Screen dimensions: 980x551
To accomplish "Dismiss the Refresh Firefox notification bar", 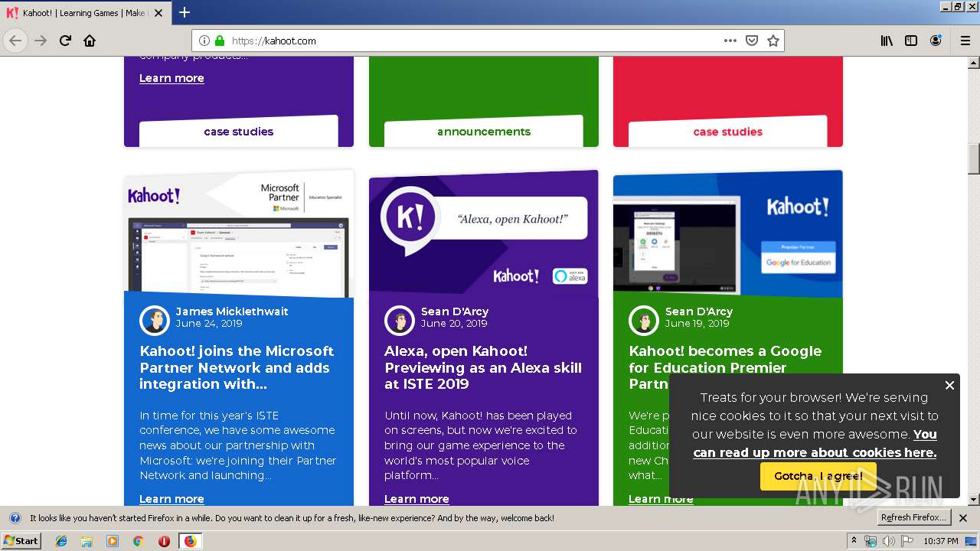I will [963, 518].
